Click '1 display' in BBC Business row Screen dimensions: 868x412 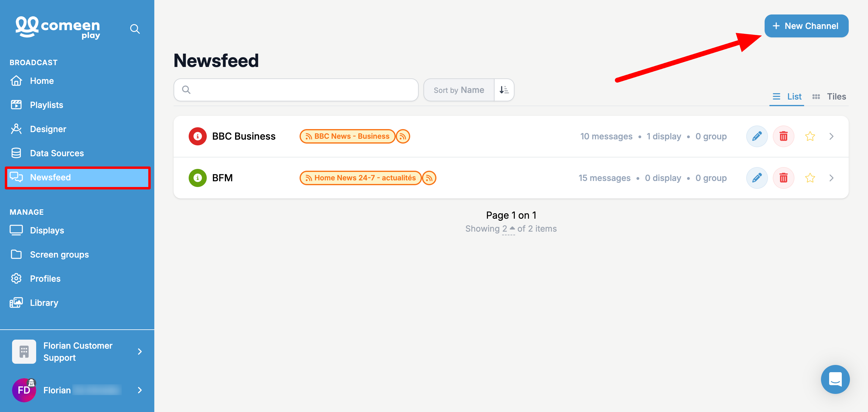663,136
